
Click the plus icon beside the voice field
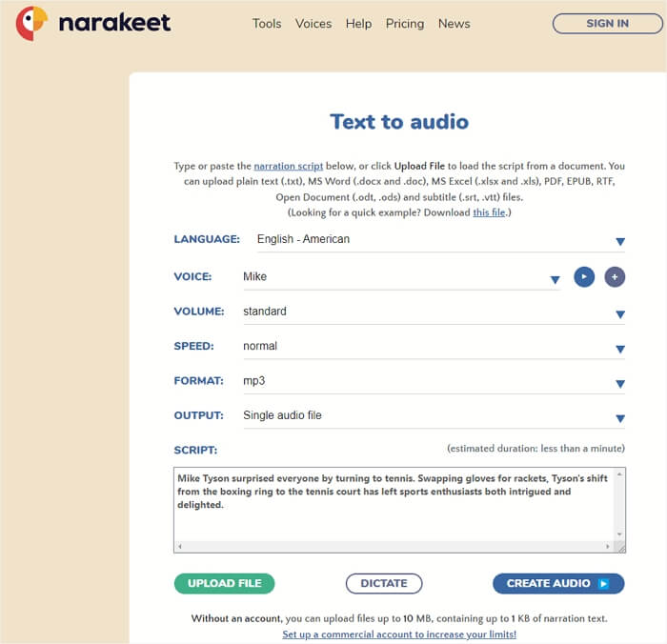coord(615,277)
